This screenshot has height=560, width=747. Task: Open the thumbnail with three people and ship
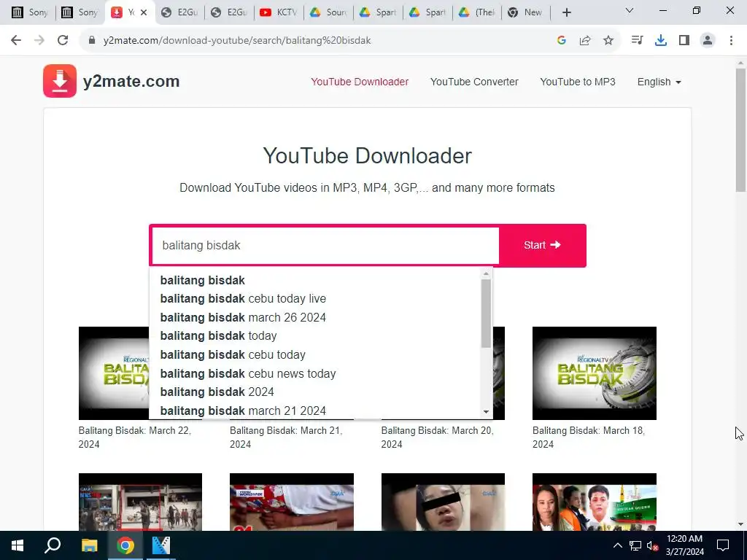click(x=594, y=502)
